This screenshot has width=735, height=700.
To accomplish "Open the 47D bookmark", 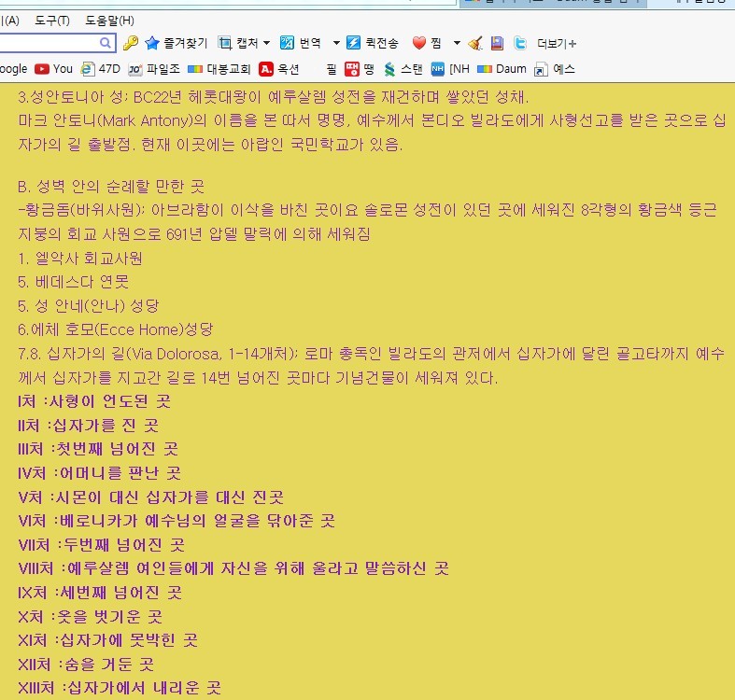I will coord(100,69).
